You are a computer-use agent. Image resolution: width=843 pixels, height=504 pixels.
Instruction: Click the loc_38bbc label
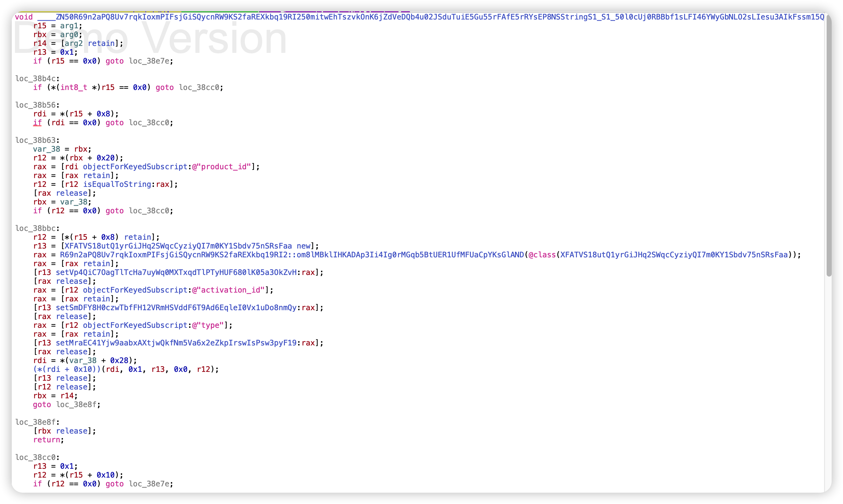click(x=36, y=228)
